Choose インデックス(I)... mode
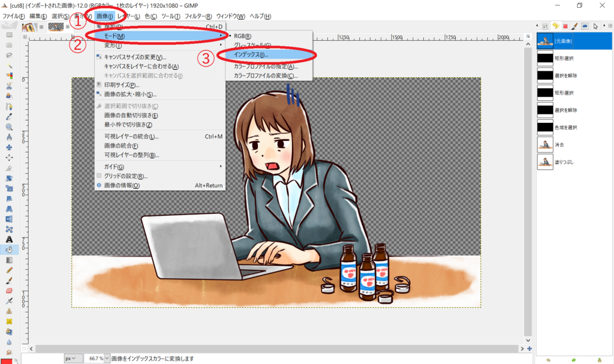 tap(269, 55)
